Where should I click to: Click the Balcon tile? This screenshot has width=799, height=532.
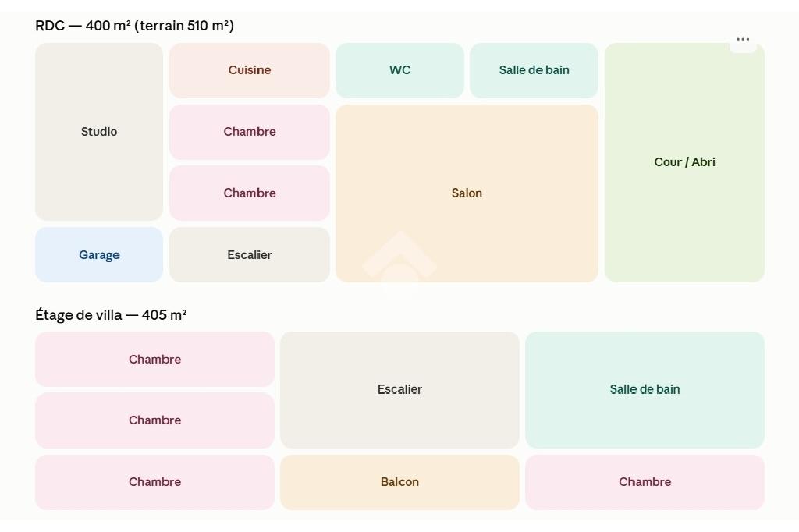399,482
